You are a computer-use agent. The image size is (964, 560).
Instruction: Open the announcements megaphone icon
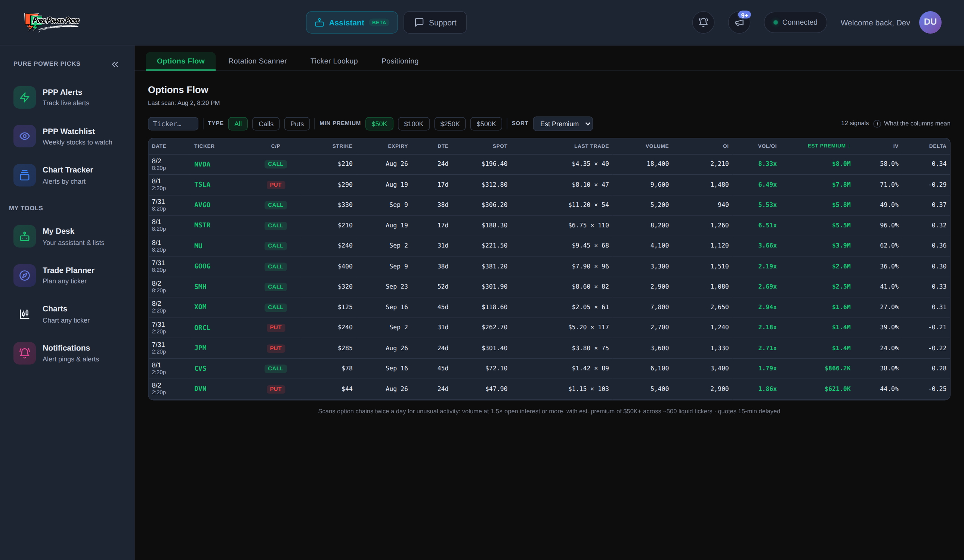click(739, 22)
